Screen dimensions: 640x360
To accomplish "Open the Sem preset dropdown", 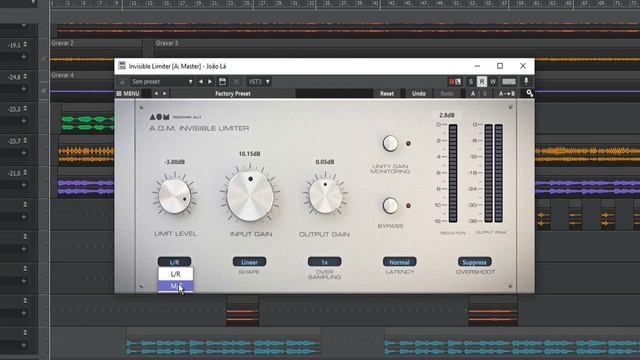I will pos(162,82).
